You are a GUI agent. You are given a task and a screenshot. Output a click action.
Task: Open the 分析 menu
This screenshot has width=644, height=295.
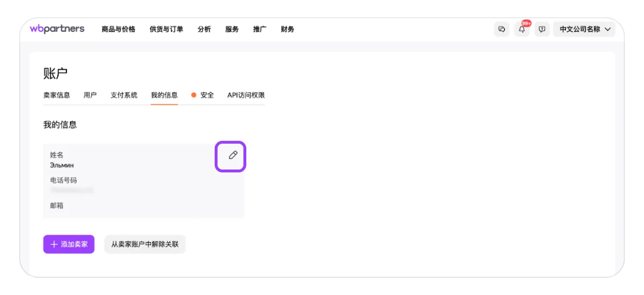coord(204,29)
